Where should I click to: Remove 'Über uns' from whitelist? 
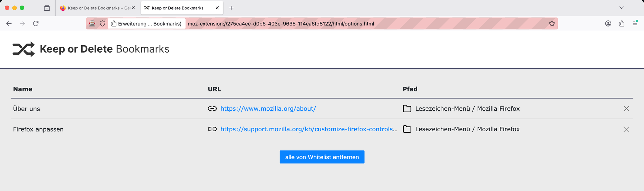point(626,109)
